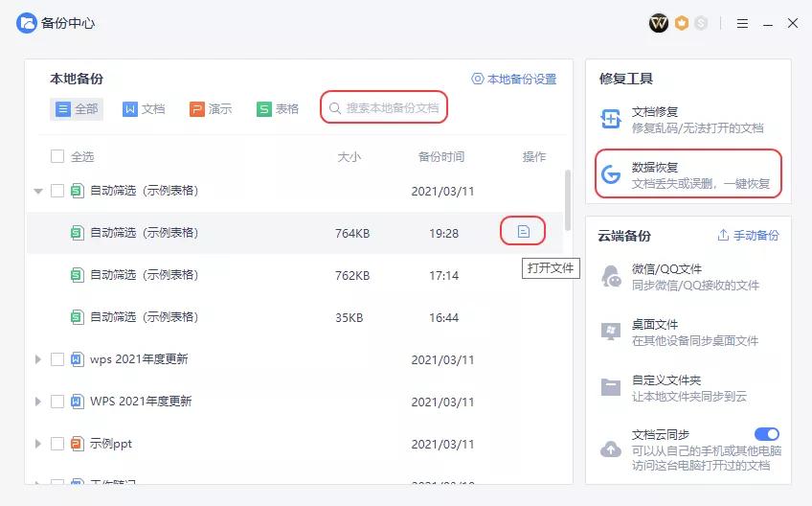812x506 pixels.
Task: Click the presentation icon beside 示例ppt
Action: tap(77, 444)
